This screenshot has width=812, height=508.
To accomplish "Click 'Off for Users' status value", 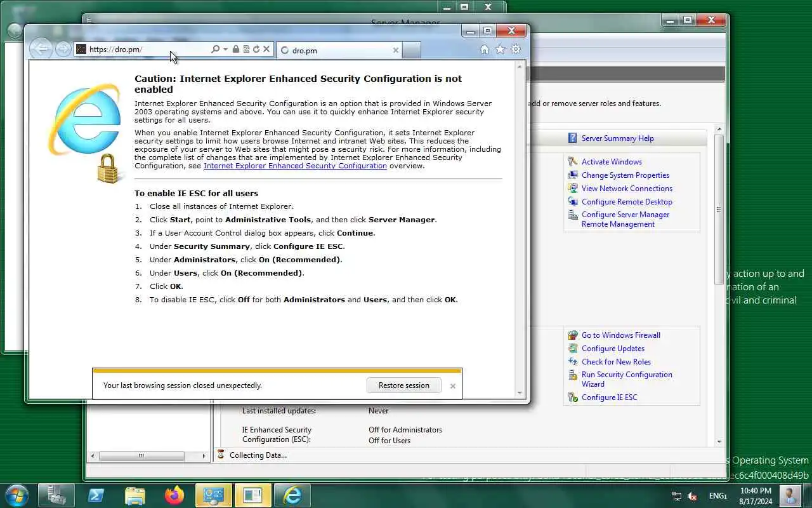I will point(390,441).
